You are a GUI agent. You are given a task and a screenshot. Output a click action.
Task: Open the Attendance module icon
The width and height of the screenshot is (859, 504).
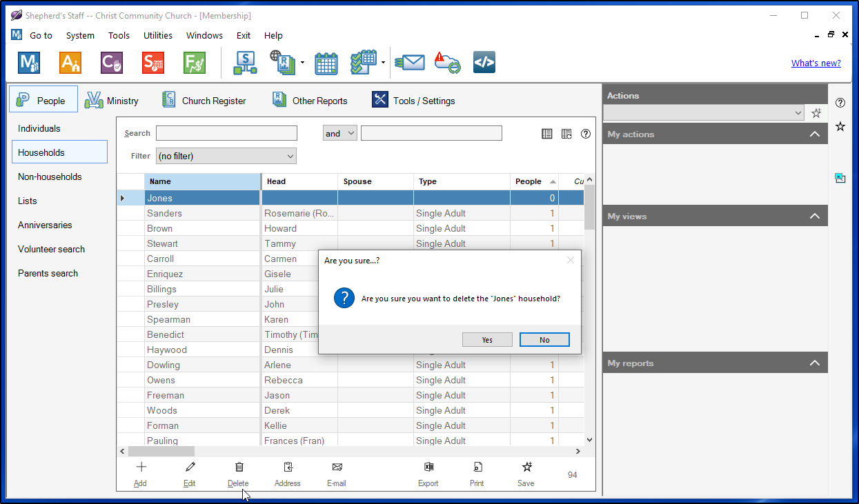70,63
